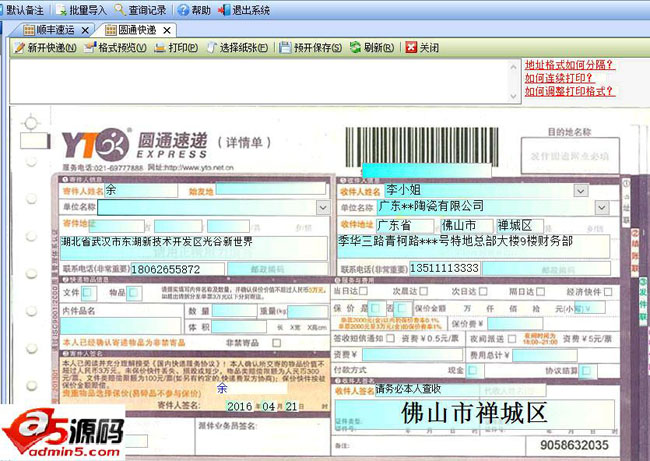
Task: Click 刷新 refresh icon
Action: 355,48
